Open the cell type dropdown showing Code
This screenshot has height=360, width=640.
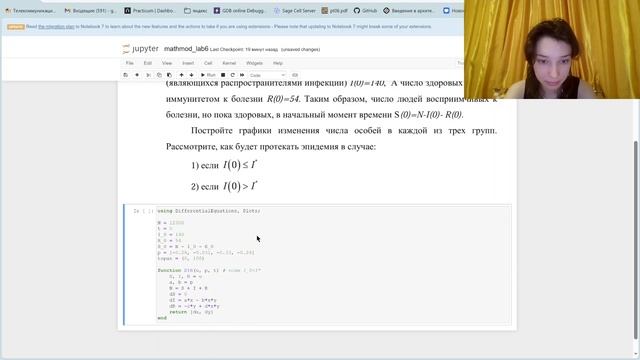point(267,75)
